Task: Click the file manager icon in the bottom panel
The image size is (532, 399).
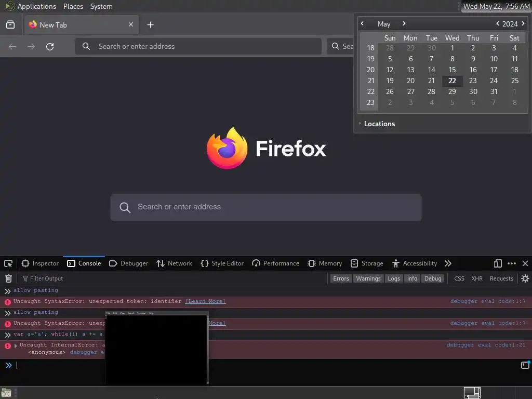Action: click(6, 393)
